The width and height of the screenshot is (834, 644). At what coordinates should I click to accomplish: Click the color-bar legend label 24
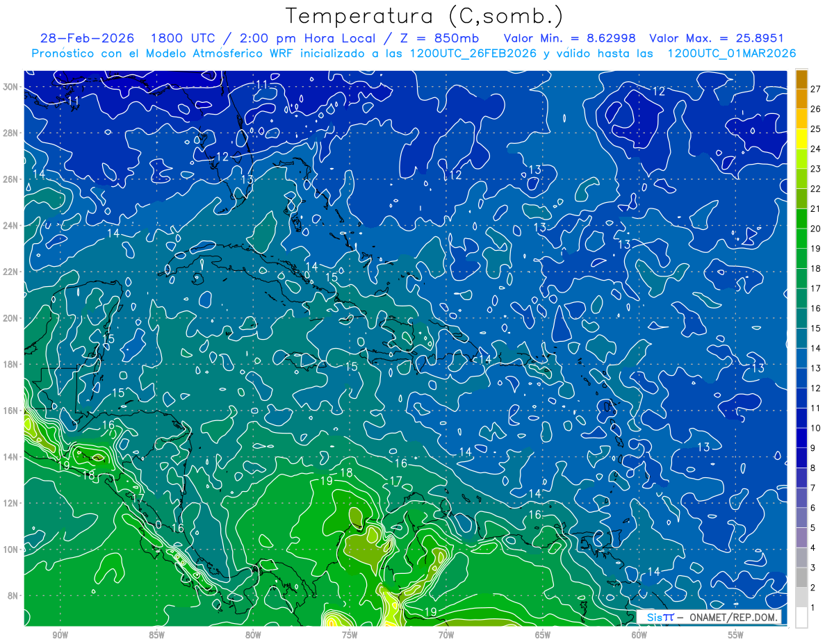tap(816, 149)
